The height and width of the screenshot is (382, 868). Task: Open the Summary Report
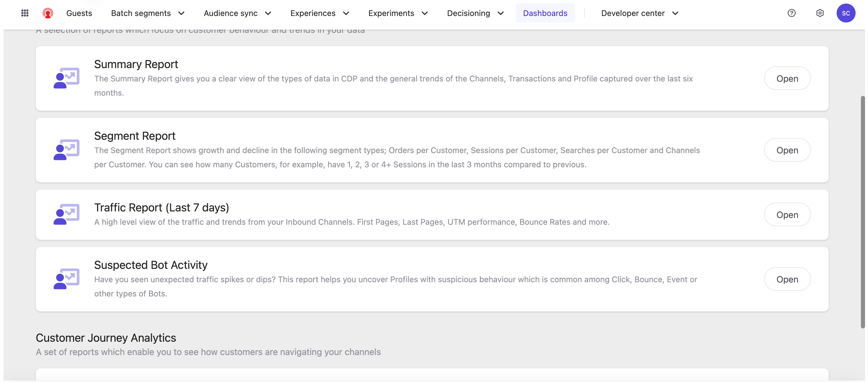point(787,78)
